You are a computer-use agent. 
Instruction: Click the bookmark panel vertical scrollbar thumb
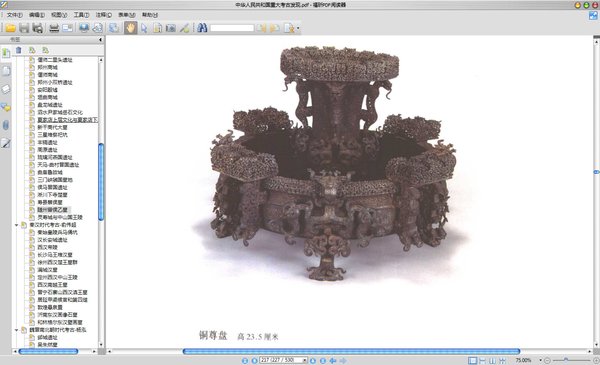(x=101, y=182)
